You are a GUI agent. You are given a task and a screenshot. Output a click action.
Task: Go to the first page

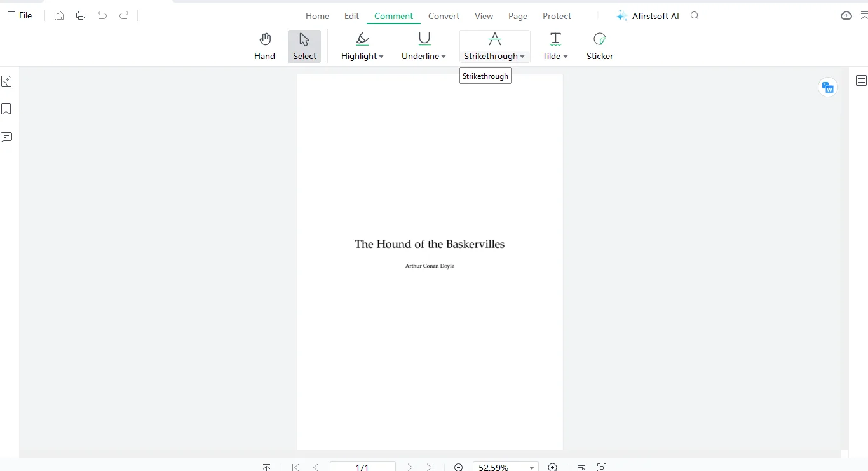coord(295,467)
